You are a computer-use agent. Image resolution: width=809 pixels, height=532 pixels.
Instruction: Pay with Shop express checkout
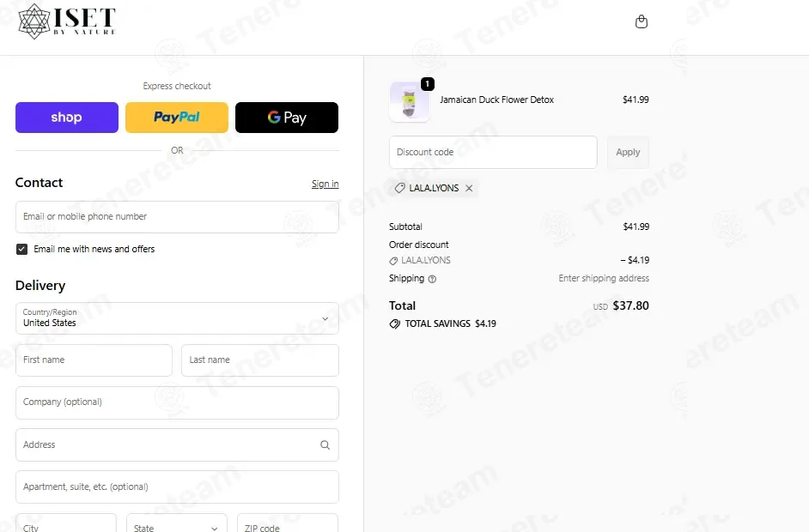click(x=66, y=118)
